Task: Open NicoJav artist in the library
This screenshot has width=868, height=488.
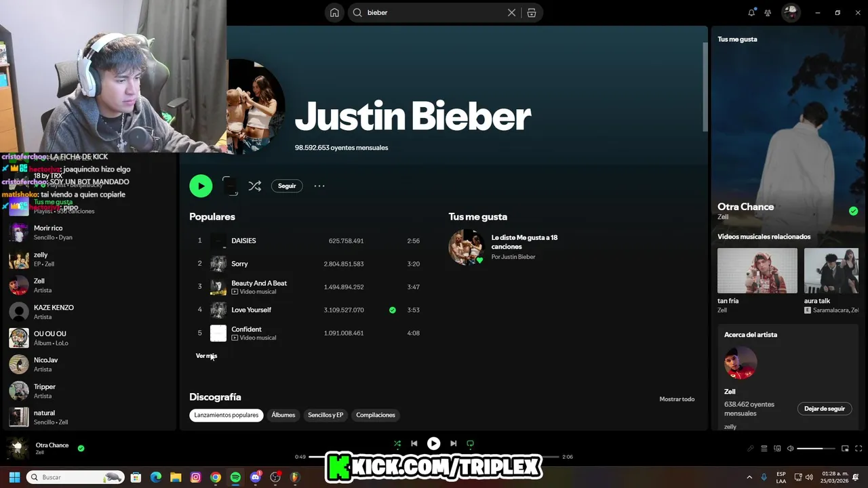Action: pyautogui.click(x=88, y=364)
